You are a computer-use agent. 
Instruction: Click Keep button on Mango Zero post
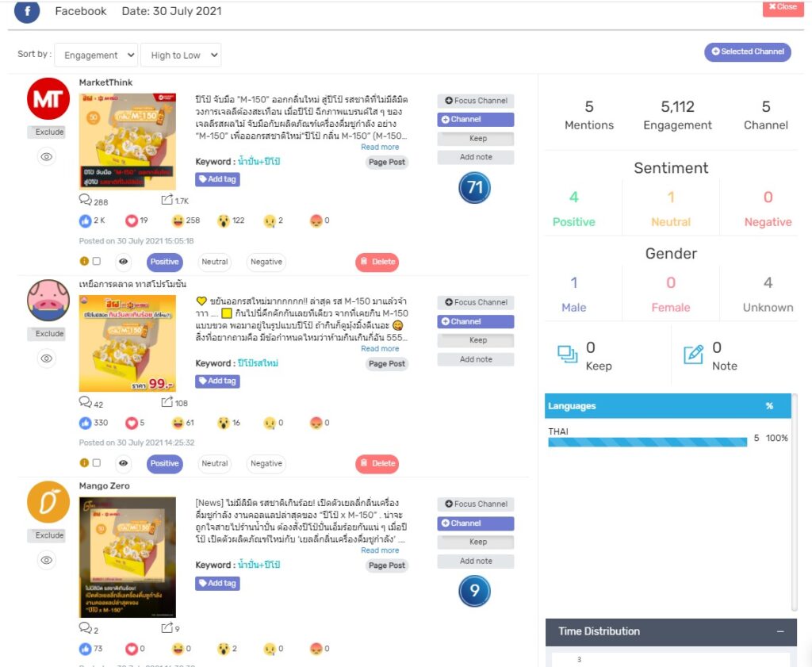click(x=476, y=542)
